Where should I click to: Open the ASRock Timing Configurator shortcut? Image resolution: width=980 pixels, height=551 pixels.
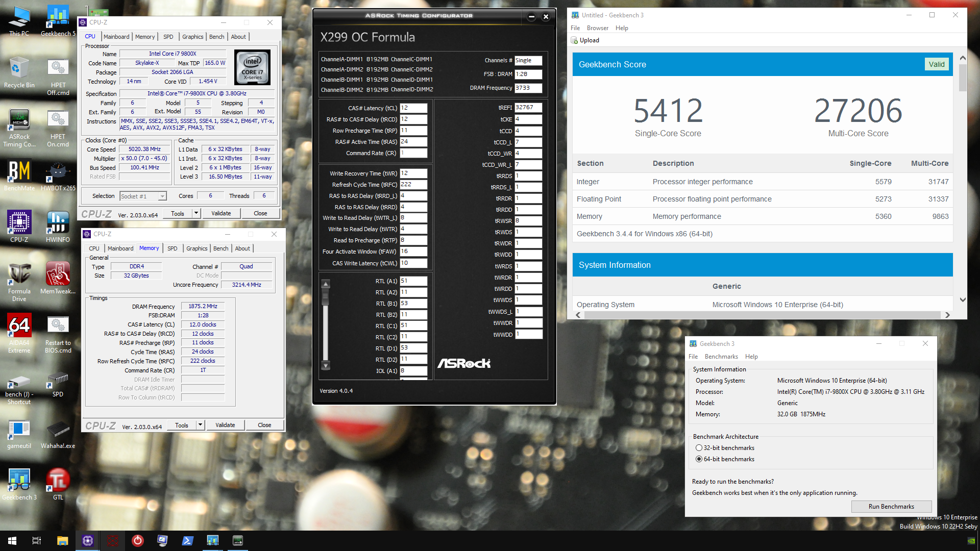[19, 128]
